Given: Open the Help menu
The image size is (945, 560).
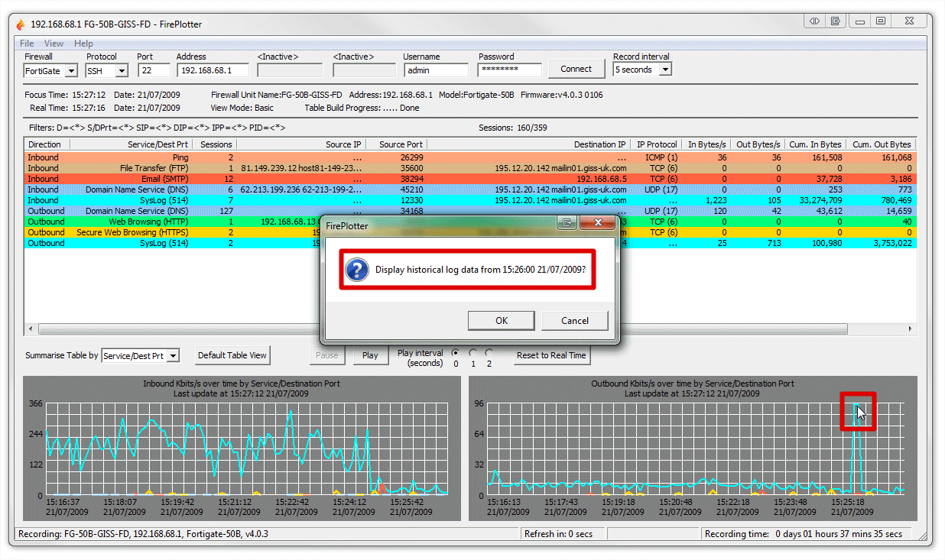Looking at the screenshot, I should coord(83,44).
